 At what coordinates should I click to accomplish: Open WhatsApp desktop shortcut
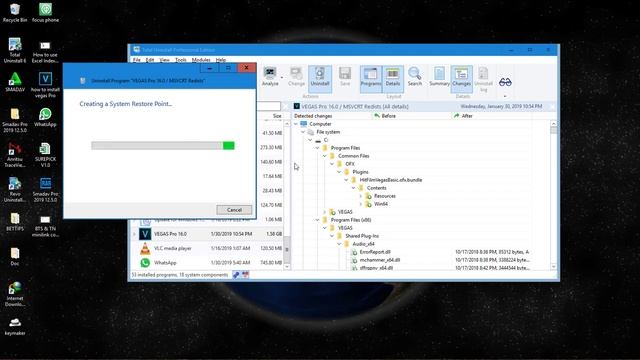tap(45, 117)
